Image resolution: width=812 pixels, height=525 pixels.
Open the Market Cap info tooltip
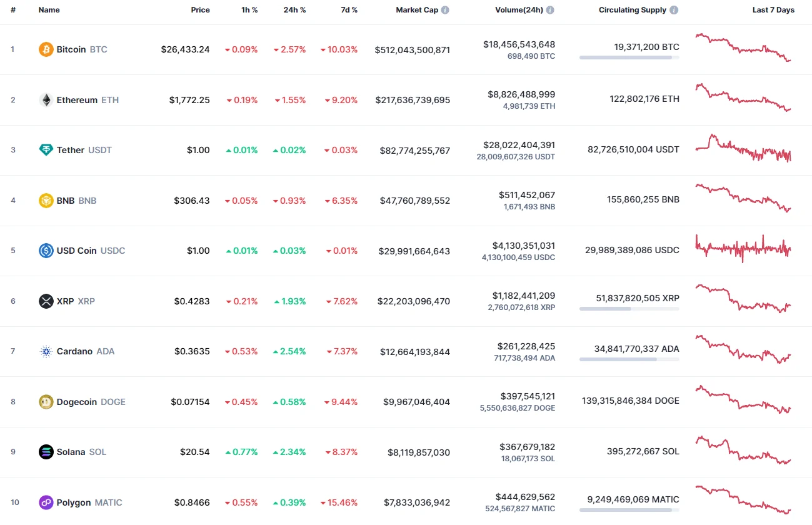point(445,9)
